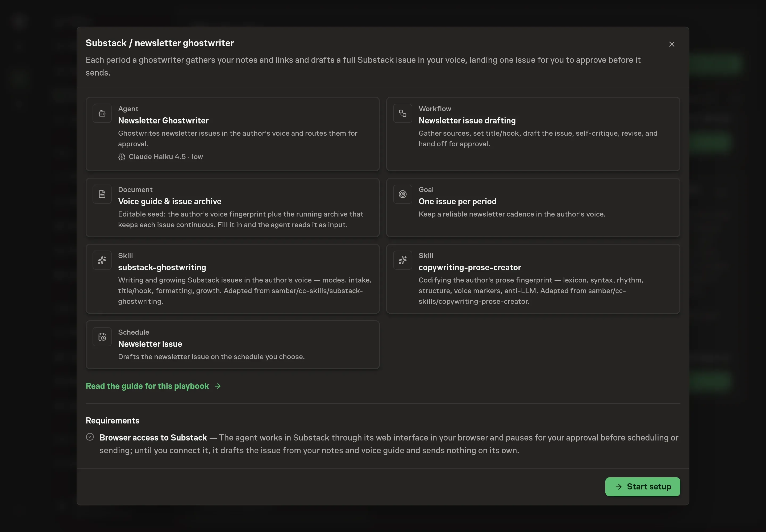Viewport: 766px width, 532px height.
Task: Click the Skill label above copywriting-prose-creator
Action: (x=426, y=256)
